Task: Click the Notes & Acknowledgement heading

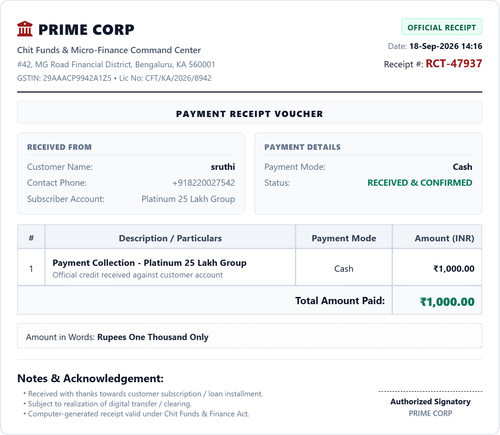Action: click(x=90, y=378)
